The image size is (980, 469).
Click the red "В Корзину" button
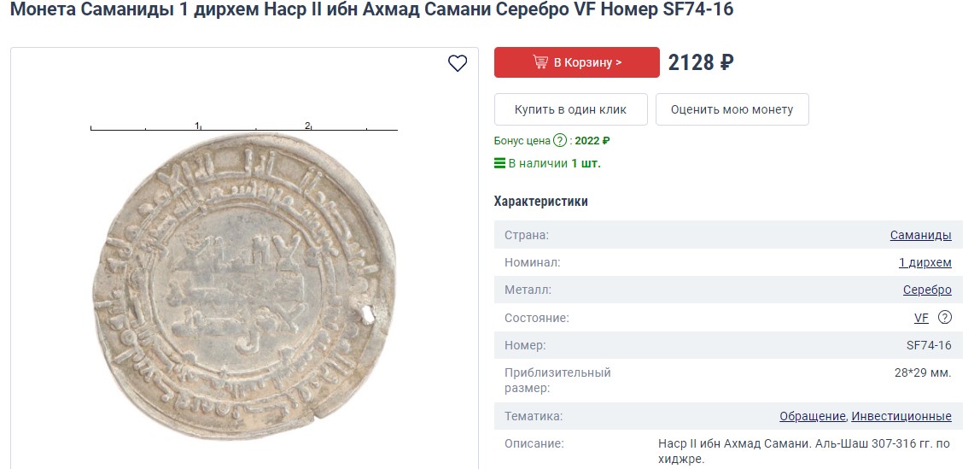[x=577, y=62]
